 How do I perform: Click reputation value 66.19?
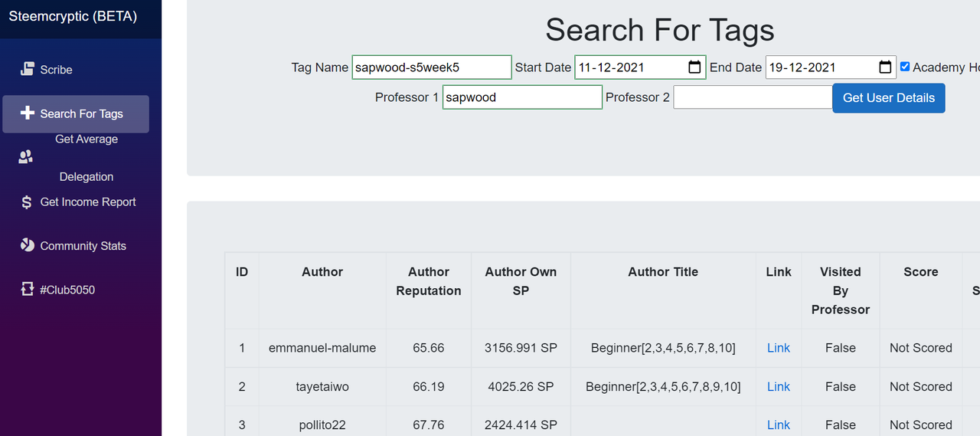click(x=429, y=387)
